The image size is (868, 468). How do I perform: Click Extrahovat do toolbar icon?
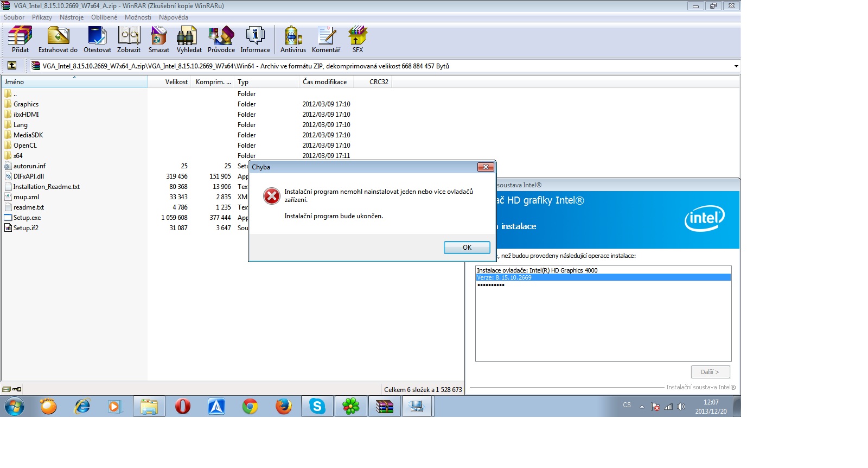pos(58,40)
